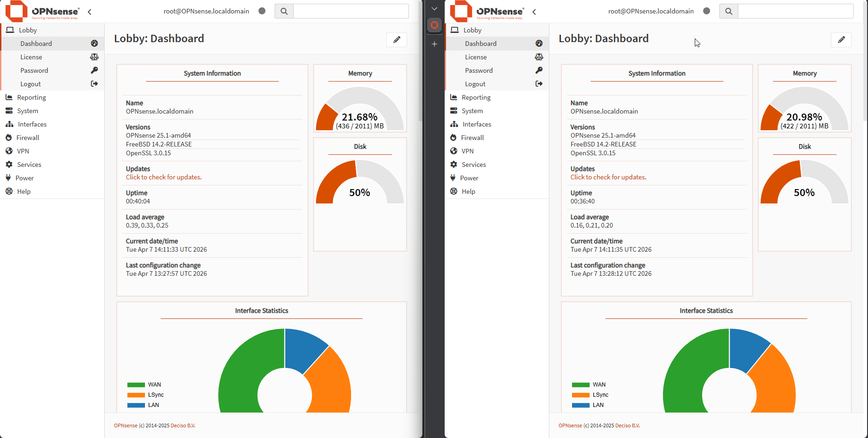Screen dimensions: 868x438
Task: Expand Power section in right window
Action: click(497, 178)
